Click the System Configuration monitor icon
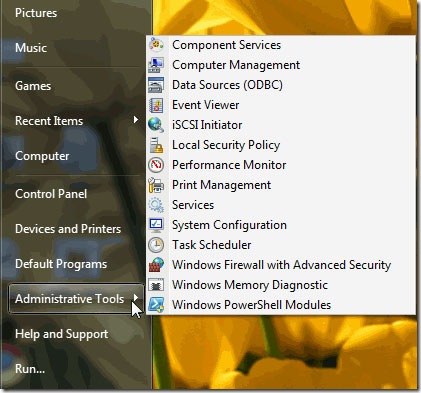The height and width of the screenshot is (393, 421). (x=156, y=225)
